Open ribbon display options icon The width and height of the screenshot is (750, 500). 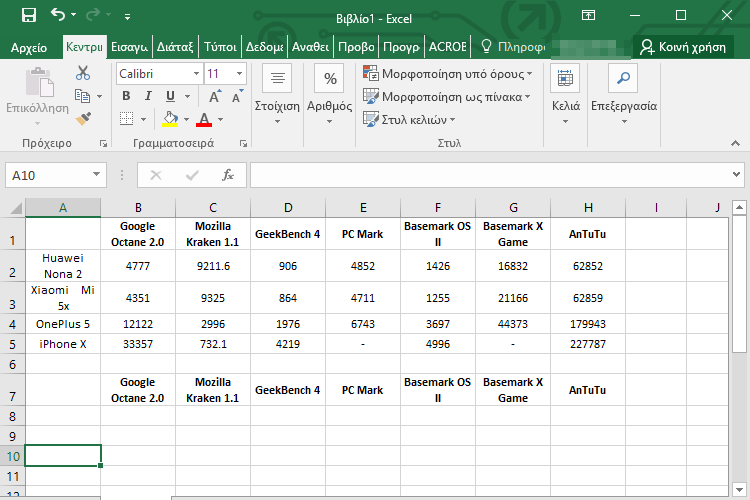click(588, 15)
